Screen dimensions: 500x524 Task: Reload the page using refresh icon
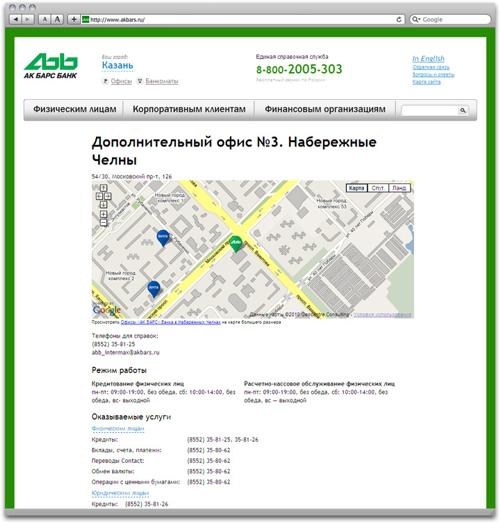click(x=399, y=20)
